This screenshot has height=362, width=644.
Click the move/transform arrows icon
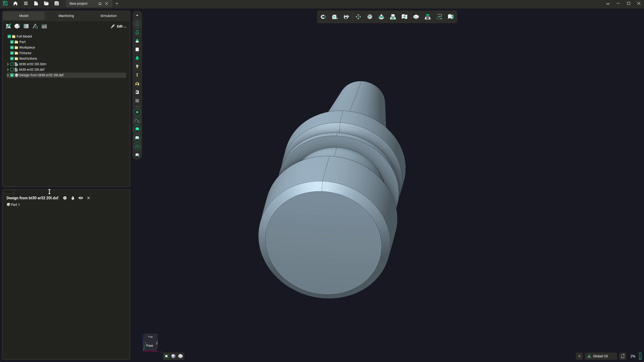pos(358,17)
